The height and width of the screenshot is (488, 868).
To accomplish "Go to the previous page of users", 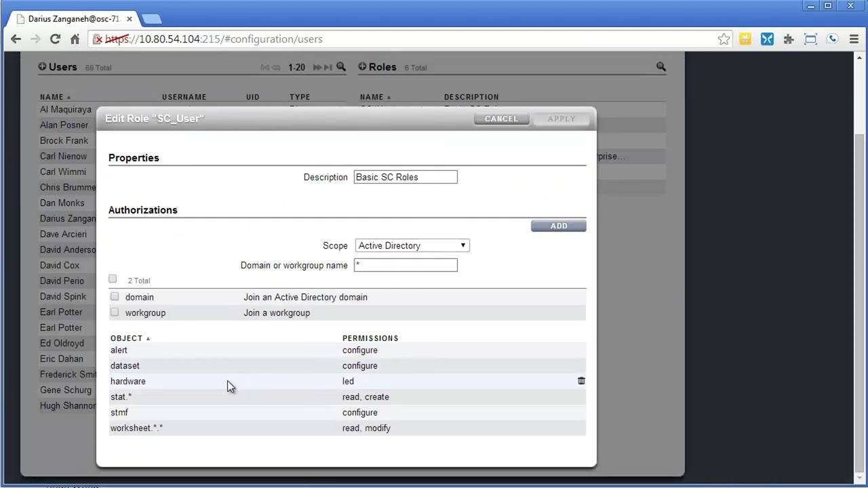I will [x=276, y=67].
